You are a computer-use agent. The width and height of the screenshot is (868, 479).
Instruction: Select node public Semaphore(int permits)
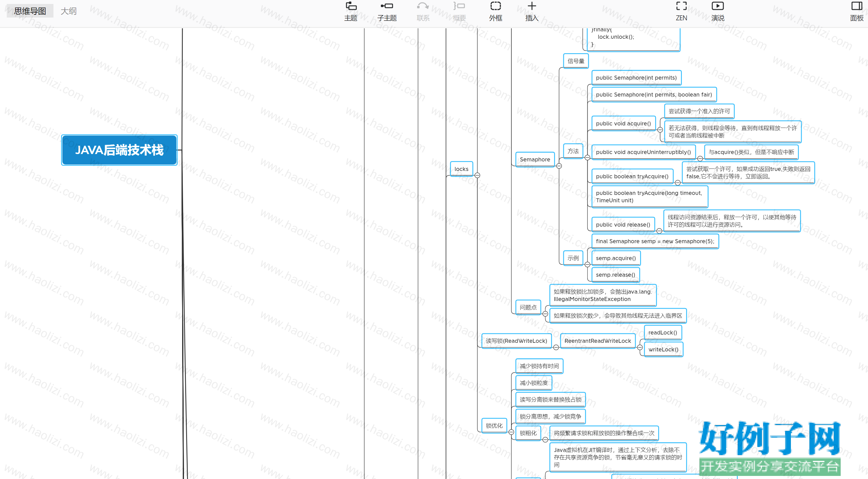point(636,77)
